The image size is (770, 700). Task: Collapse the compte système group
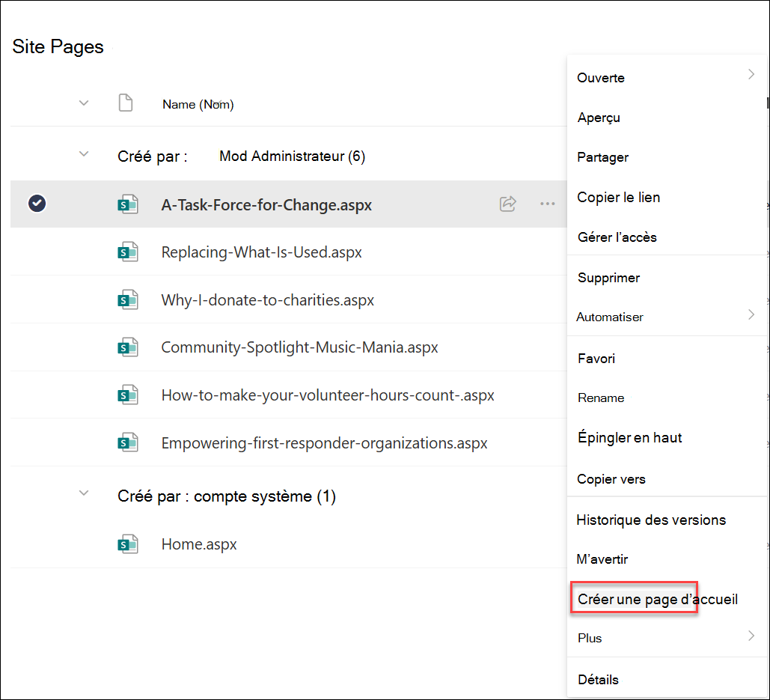pyautogui.click(x=84, y=493)
